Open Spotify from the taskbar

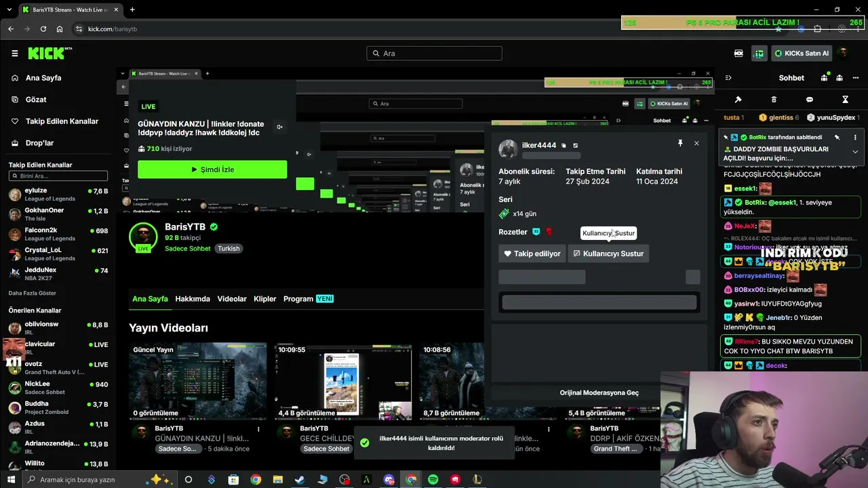tap(433, 480)
